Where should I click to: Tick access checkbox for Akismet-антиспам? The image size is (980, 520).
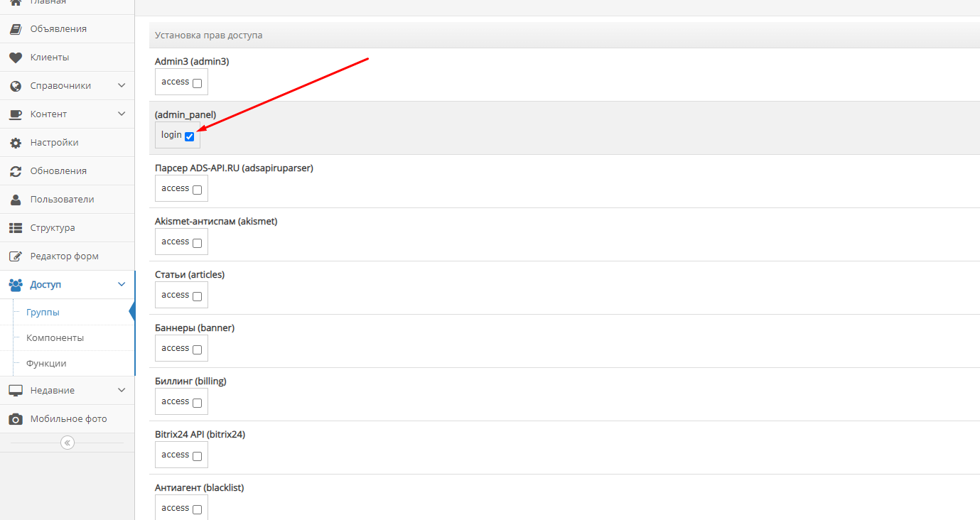pyautogui.click(x=197, y=243)
